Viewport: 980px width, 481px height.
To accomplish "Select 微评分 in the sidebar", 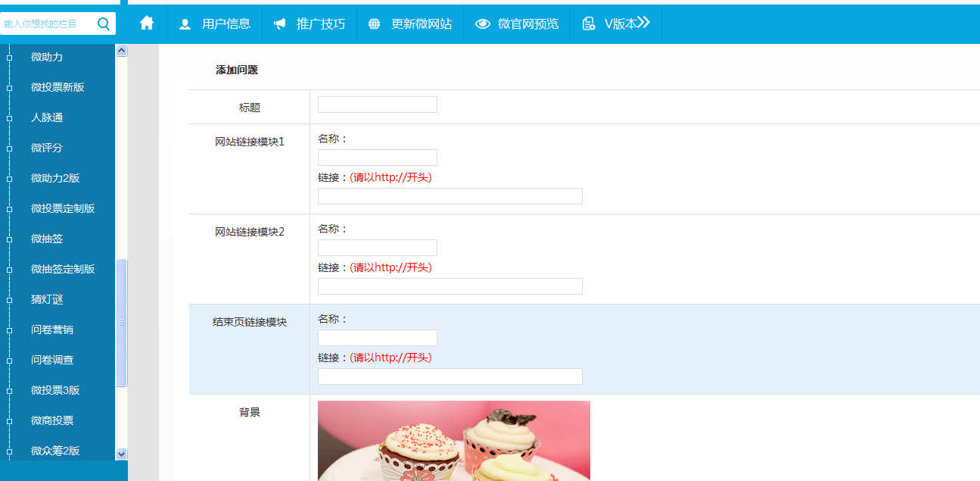I will (47, 148).
